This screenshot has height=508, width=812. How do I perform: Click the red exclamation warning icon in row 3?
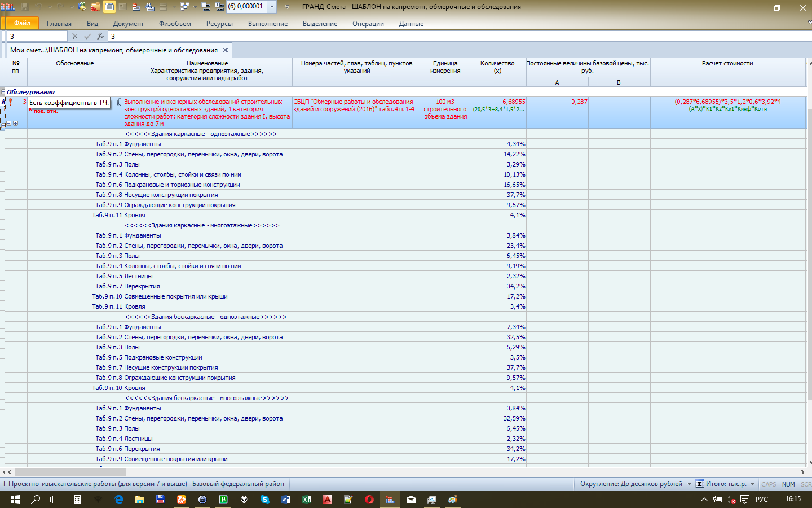tap(10, 102)
